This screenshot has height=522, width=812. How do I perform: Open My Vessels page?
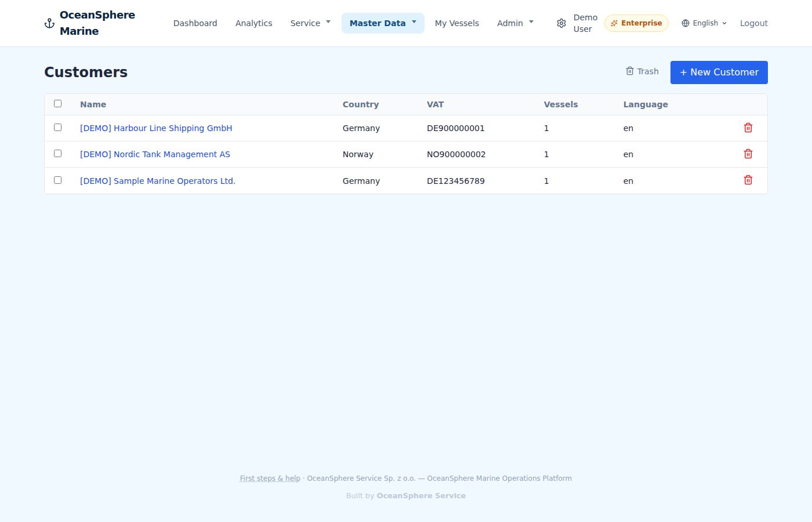pyautogui.click(x=457, y=23)
